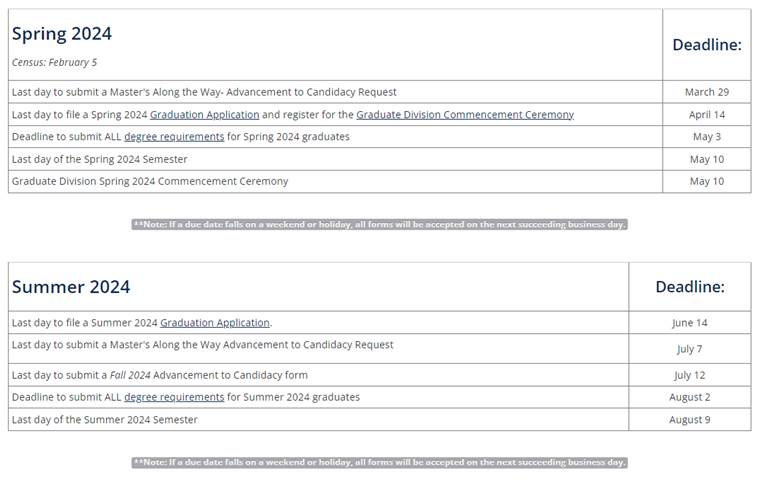The image size is (760, 480).
Task: Select the May 3 deadline cell
Action: [x=706, y=137]
